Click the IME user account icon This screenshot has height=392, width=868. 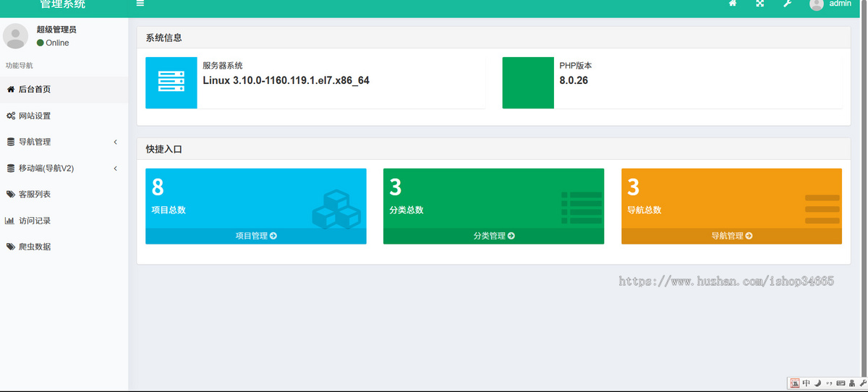click(851, 383)
